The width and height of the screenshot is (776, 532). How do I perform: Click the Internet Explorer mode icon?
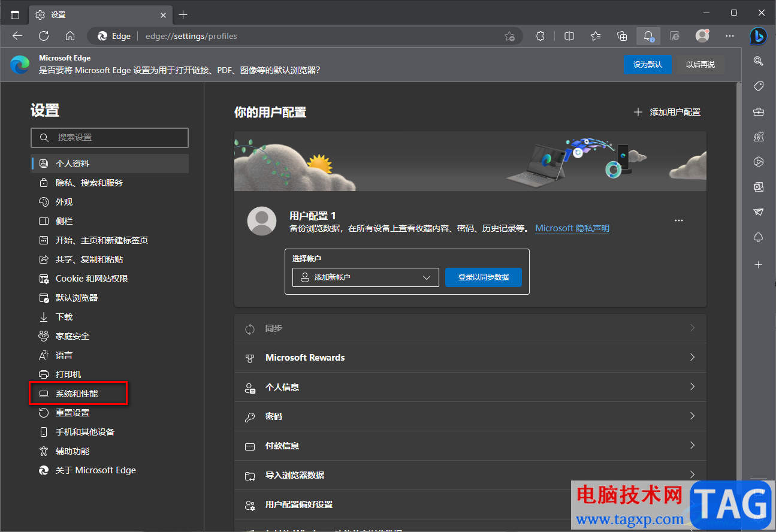pyautogui.click(x=675, y=36)
